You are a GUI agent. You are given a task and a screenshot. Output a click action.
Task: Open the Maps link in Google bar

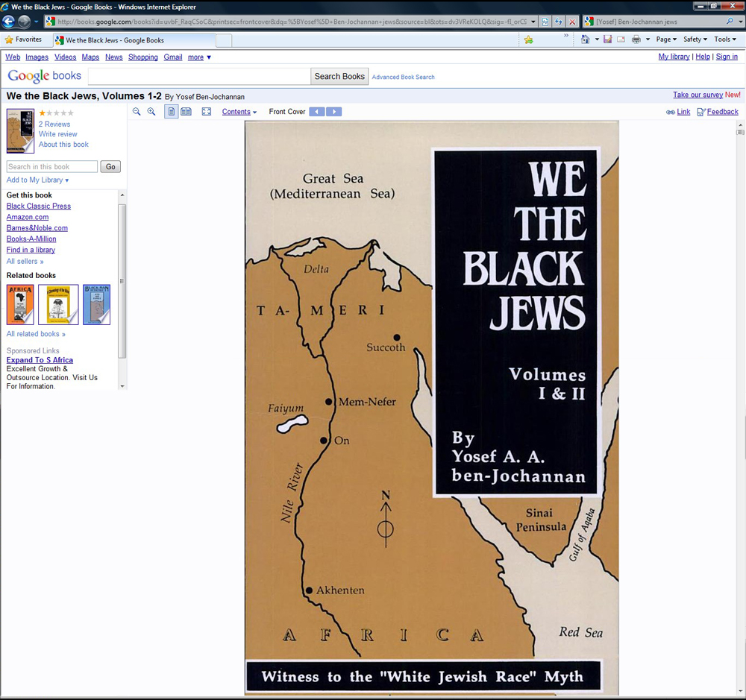(90, 57)
